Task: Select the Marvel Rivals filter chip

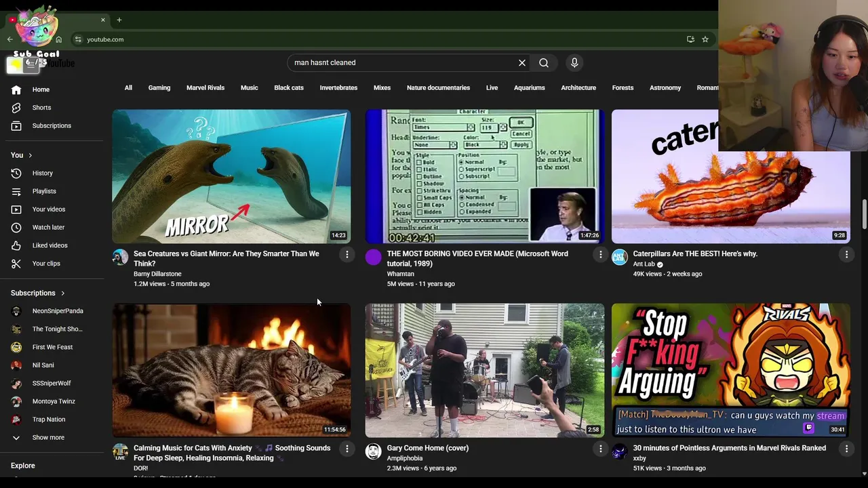Action: 205,87
